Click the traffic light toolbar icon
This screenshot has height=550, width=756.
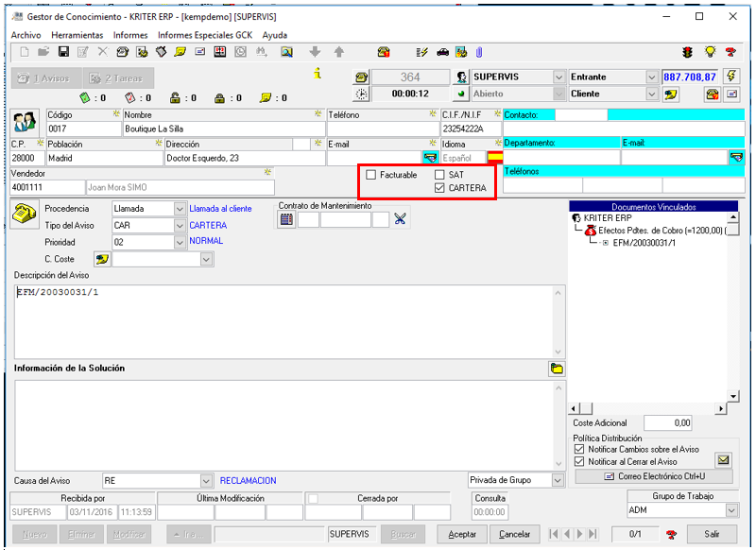pyautogui.click(x=688, y=52)
